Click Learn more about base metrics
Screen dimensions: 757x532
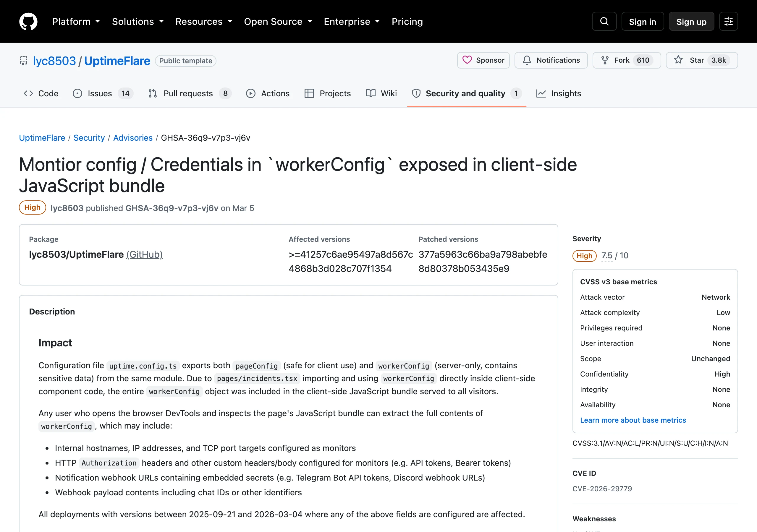coord(633,420)
